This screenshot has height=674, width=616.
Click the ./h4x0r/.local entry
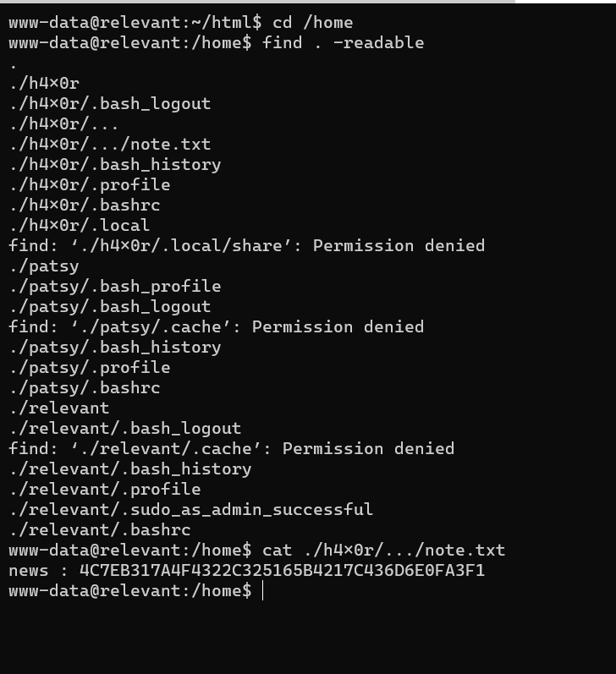(80, 226)
